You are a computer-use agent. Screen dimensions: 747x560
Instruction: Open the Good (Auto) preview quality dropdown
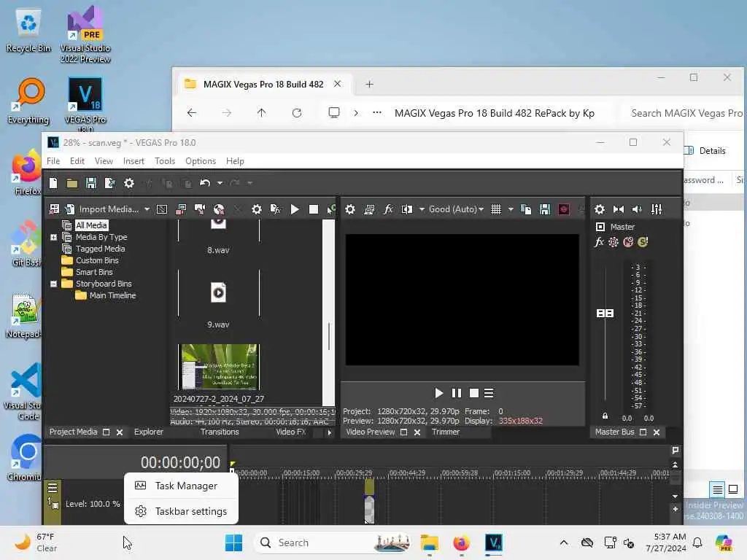tap(457, 209)
